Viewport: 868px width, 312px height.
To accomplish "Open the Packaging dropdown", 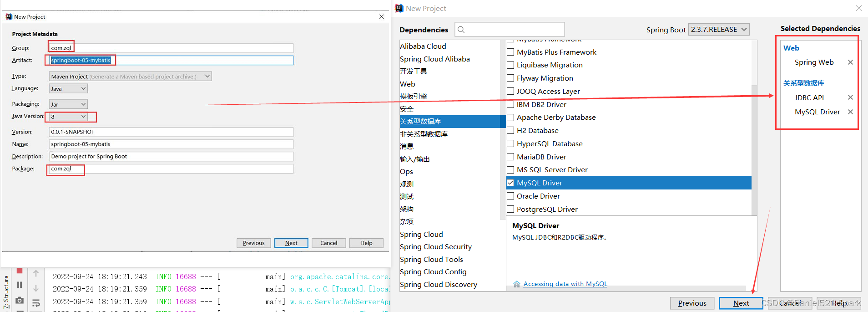I will [68, 104].
